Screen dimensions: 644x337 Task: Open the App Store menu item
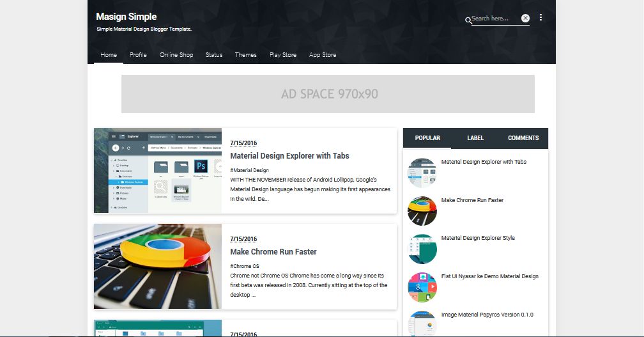(x=323, y=54)
